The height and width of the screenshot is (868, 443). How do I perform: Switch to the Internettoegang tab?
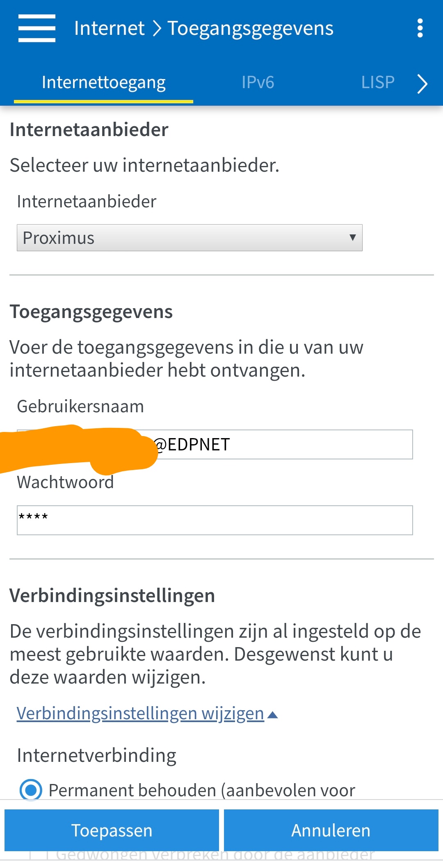pos(103,82)
